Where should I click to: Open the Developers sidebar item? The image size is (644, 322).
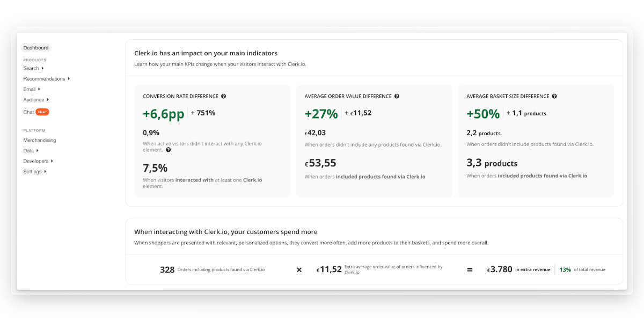click(36, 162)
